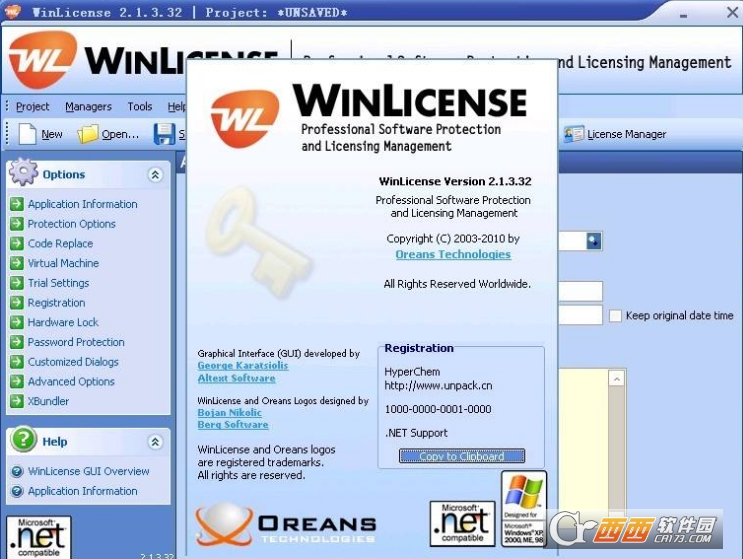The height and width of the screenshot is (559, 743).
Task: Click the browse file icon button
Action: pos(594,241)
